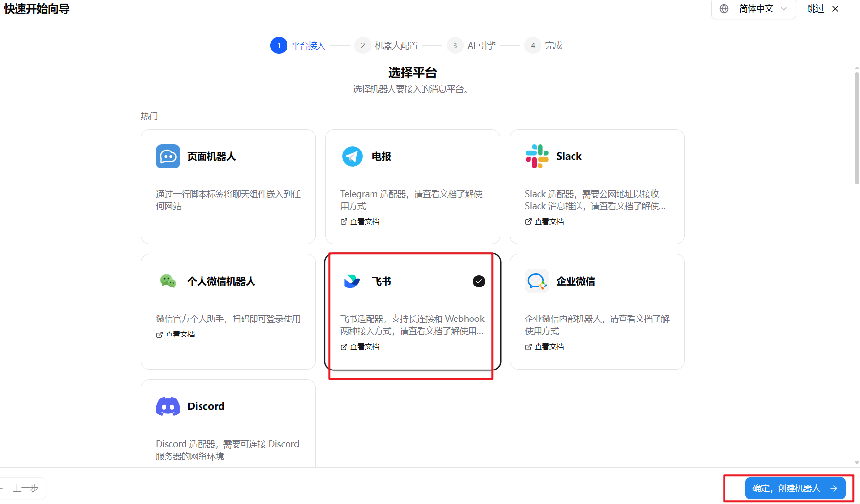Click the Slack logo icon
Screen dimensions: 860x504
[537, 156]
